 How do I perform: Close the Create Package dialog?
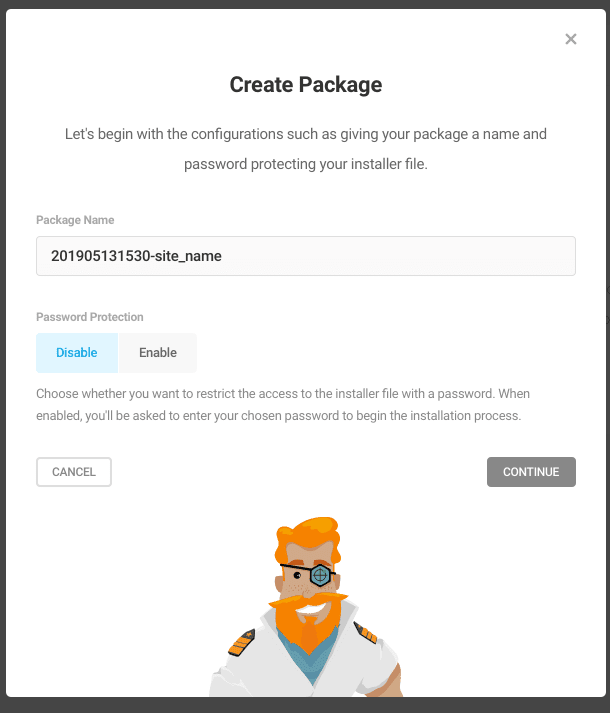coord(570,39)
